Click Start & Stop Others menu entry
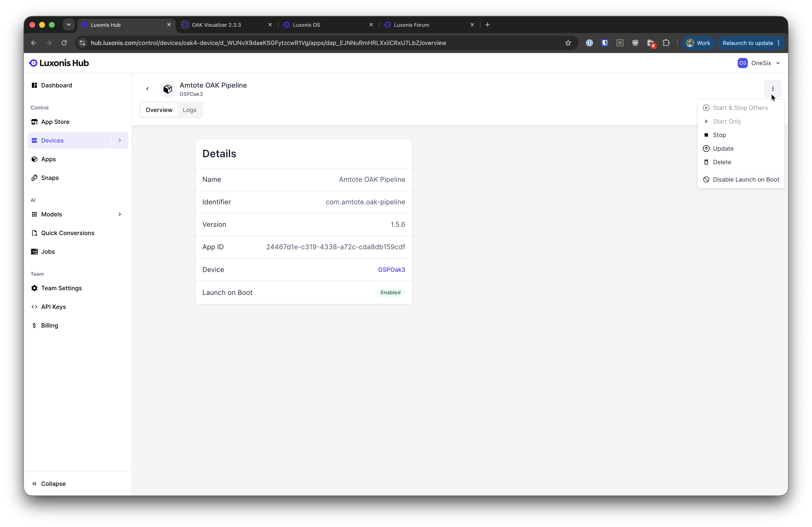The width and height of the screenshot is (812, 527). pos(741,108)
